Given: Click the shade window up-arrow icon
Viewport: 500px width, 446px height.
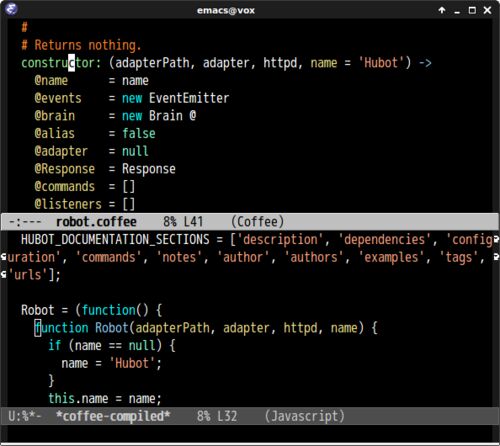Looking at the screenshot, I should coord(442,10).
